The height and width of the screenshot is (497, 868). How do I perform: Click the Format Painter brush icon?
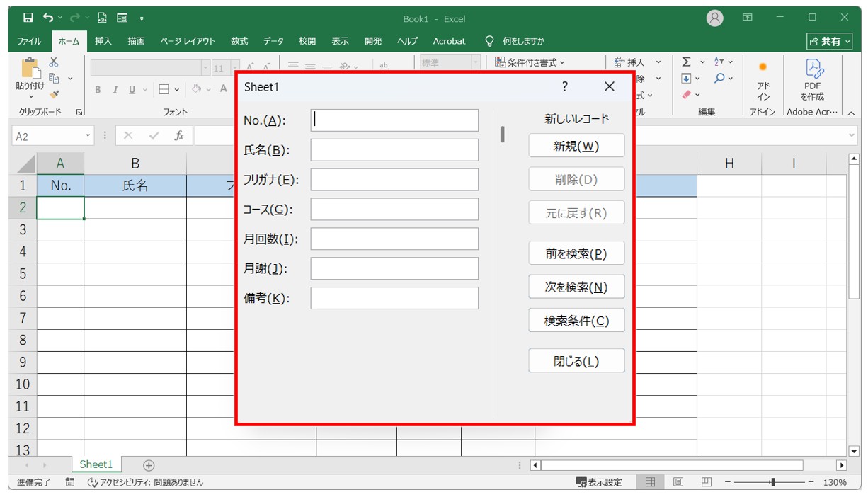pos(54,94)
